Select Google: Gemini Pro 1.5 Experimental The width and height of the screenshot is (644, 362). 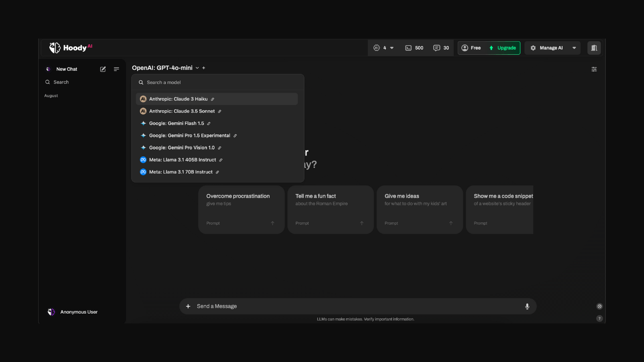217,135
